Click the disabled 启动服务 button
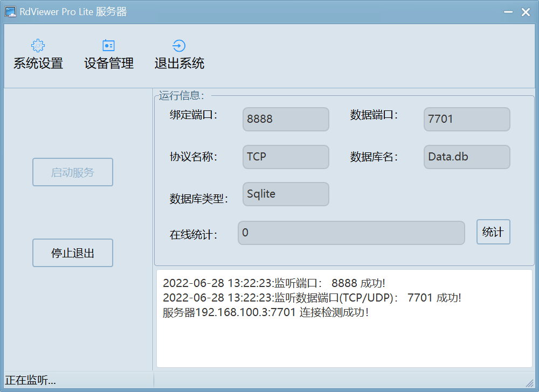 [72, 172]
